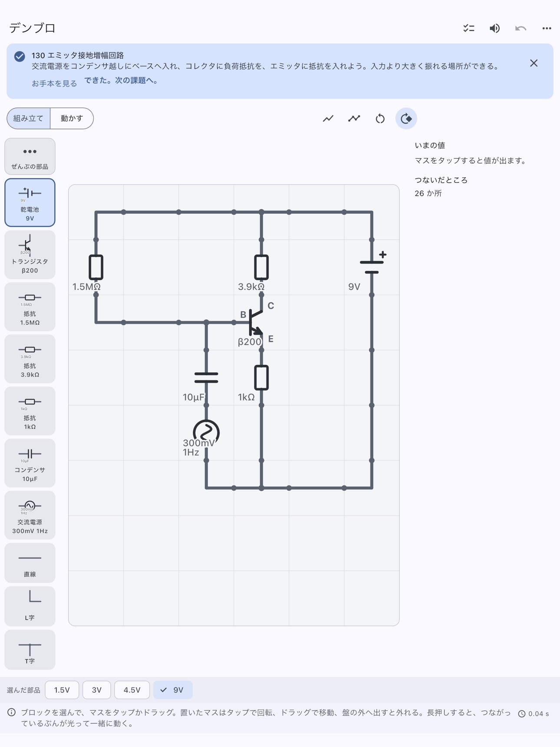
Task: Toggle the highlighted rotate-diamond icon
Action: click(x=406, y=119)
